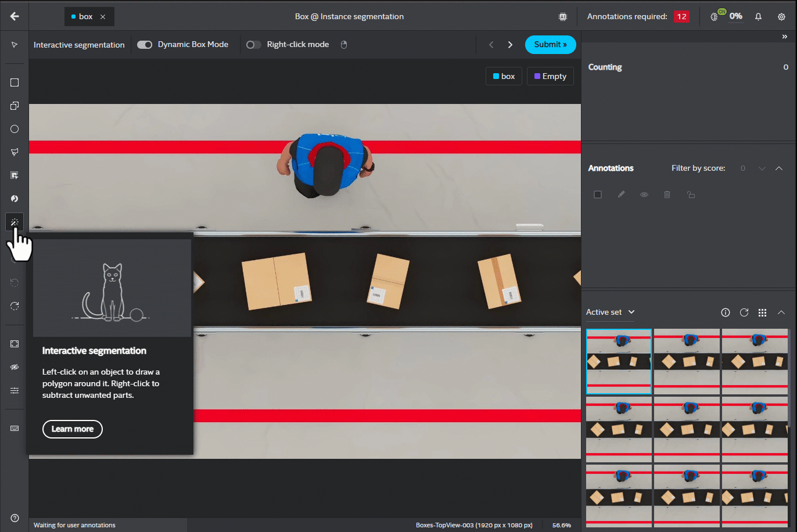Pick the polygon tool

(15, 152)
